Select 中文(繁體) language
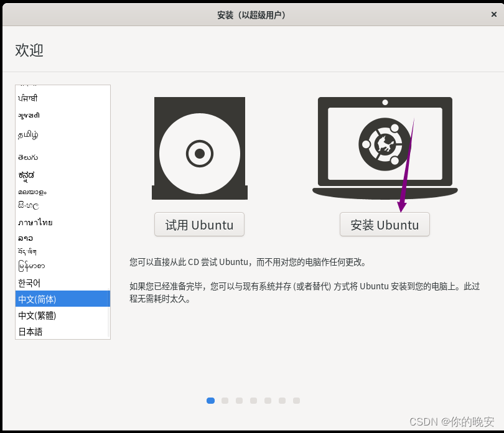This screenshot has width=504, height=433. (x=63, y=315)
